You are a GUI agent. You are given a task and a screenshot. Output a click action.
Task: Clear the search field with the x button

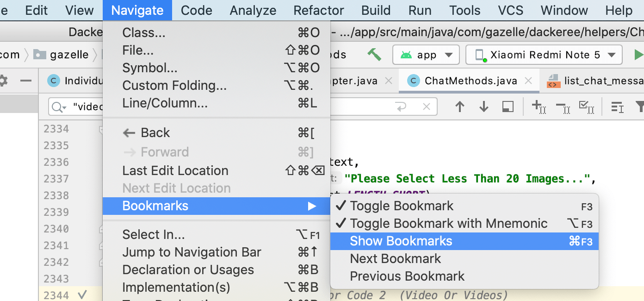(426, 107)
